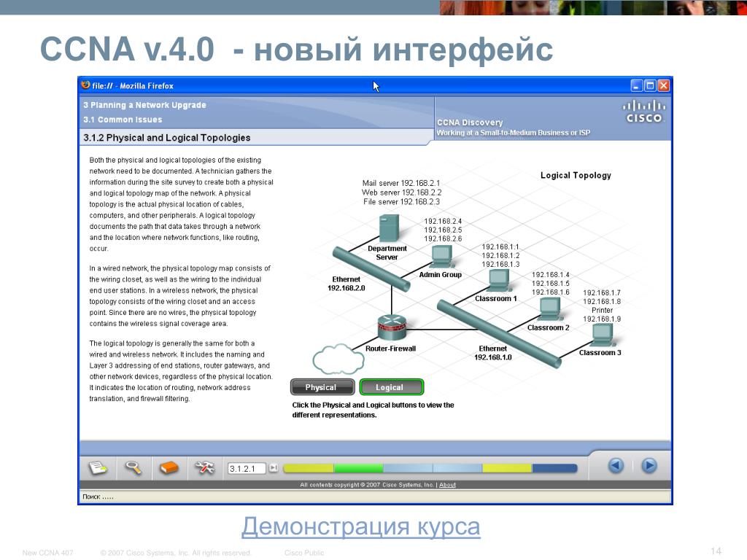Screen dimensions: 747x560
Task: Select the Classroom 1 computer icon
Action: pos(499,280)
